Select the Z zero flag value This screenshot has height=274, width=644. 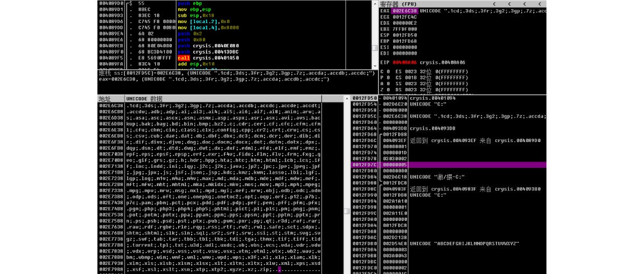coord(387,90)
